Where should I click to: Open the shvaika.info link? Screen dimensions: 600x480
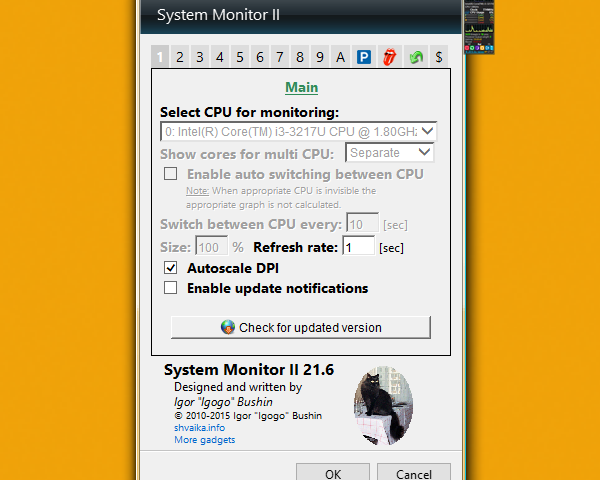click(199, 428)
